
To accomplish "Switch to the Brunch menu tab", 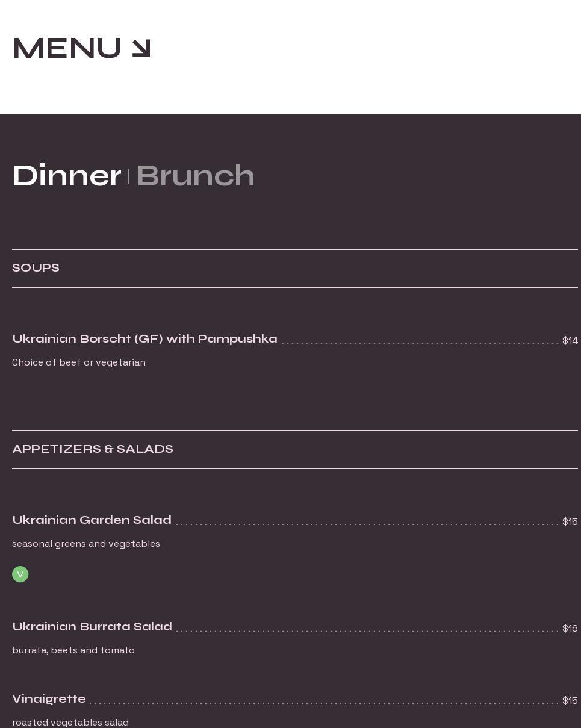I will click(195, 176).
